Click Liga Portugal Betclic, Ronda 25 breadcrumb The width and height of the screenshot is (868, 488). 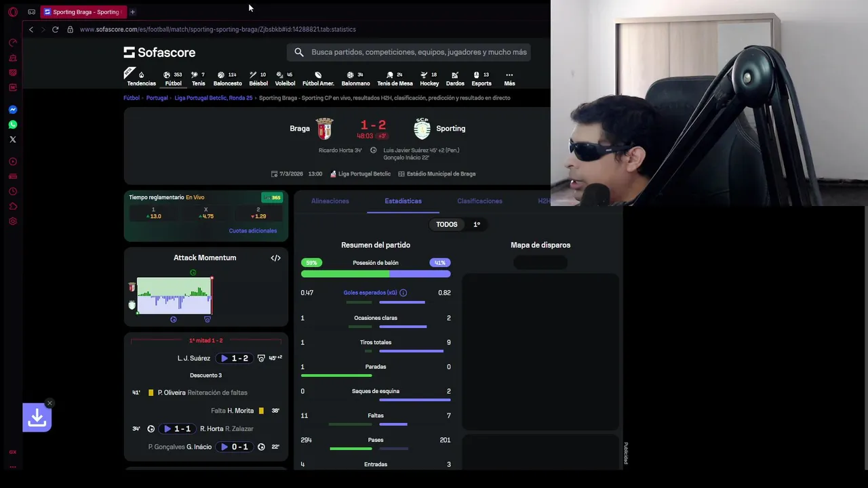(213, 98)
